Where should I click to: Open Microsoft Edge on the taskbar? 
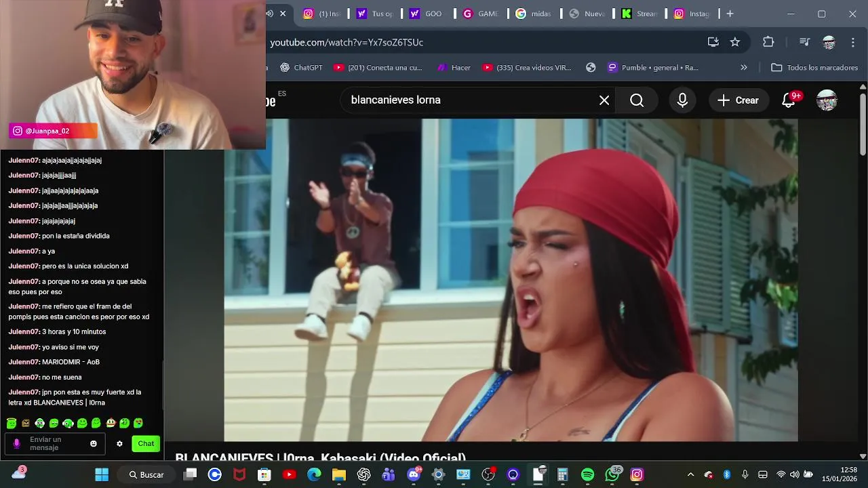314,474
